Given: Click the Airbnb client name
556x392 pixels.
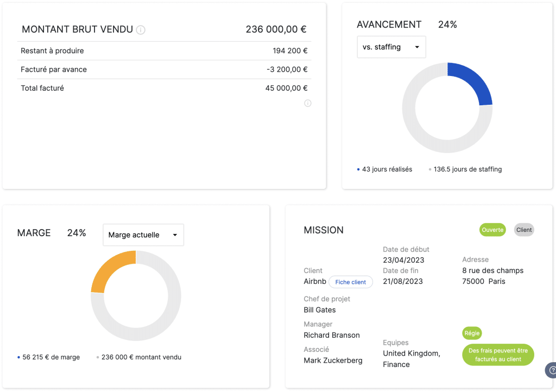Looking at the screenshot, I should click(315, 281).
